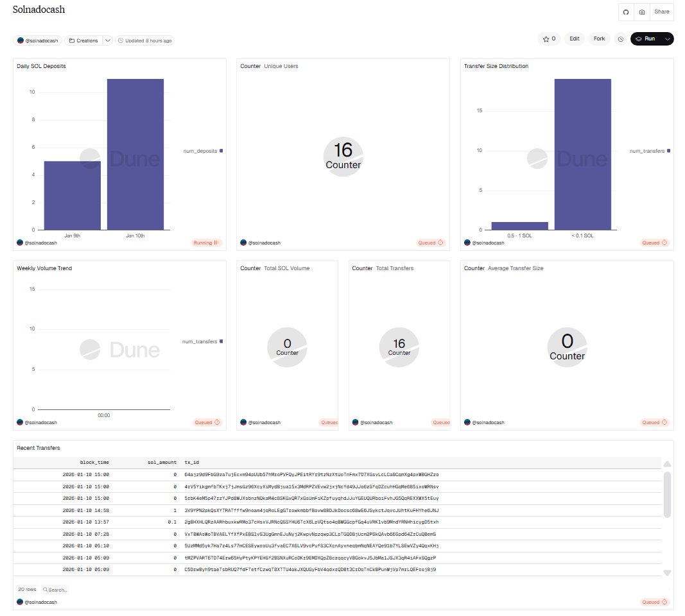
Task: Click the Edit button
Action: point(574,39)
